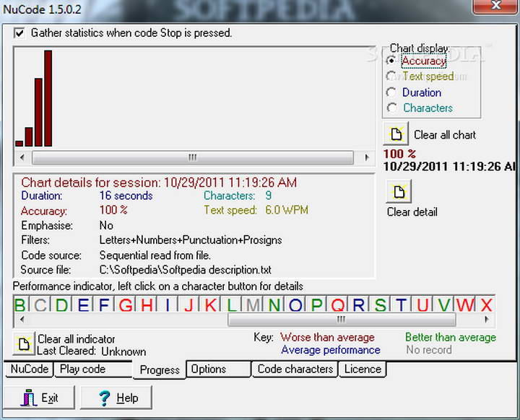Click the chart horizontal scrollbar thumb
Image resolution: width=520 pixels, height=420 pixels.
pos(192,157)
